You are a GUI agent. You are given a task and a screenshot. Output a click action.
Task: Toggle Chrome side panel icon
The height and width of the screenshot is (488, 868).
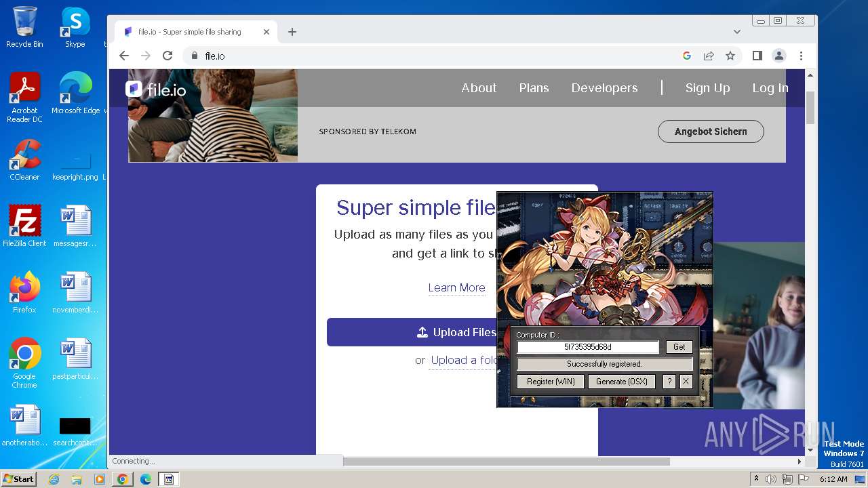click(x=757, y=56)
